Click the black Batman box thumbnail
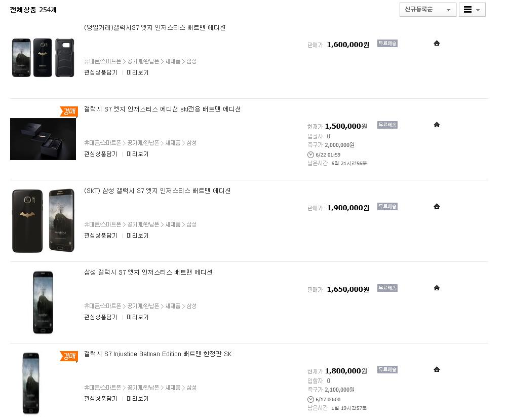This screenshot has width=509, height=420. (x=43, y=139)
